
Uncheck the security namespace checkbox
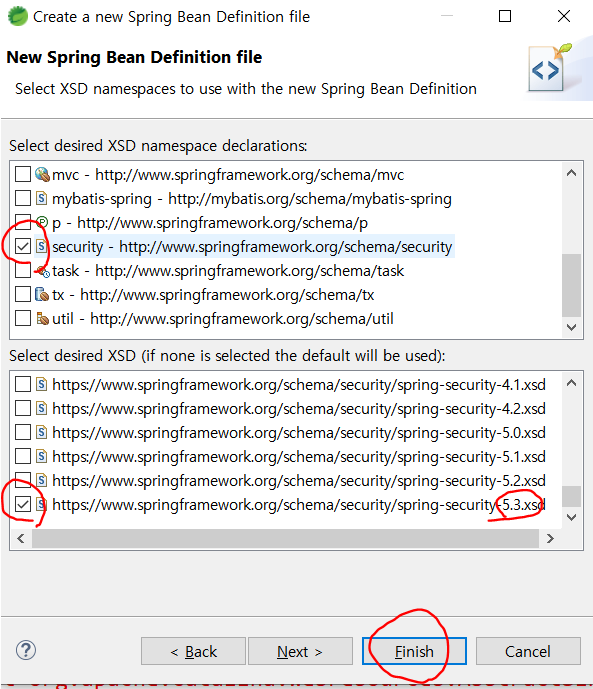[x=23, y=246]
